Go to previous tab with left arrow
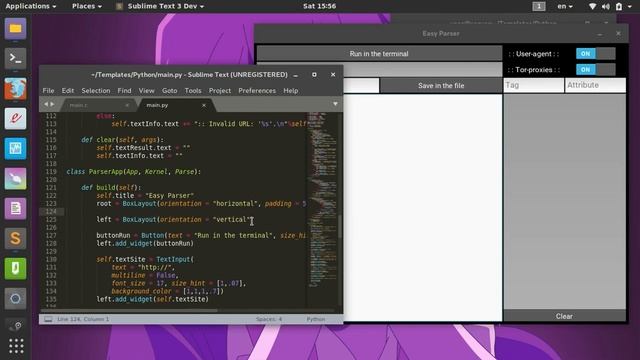This screenshot has height=360, width=640. 46,104
